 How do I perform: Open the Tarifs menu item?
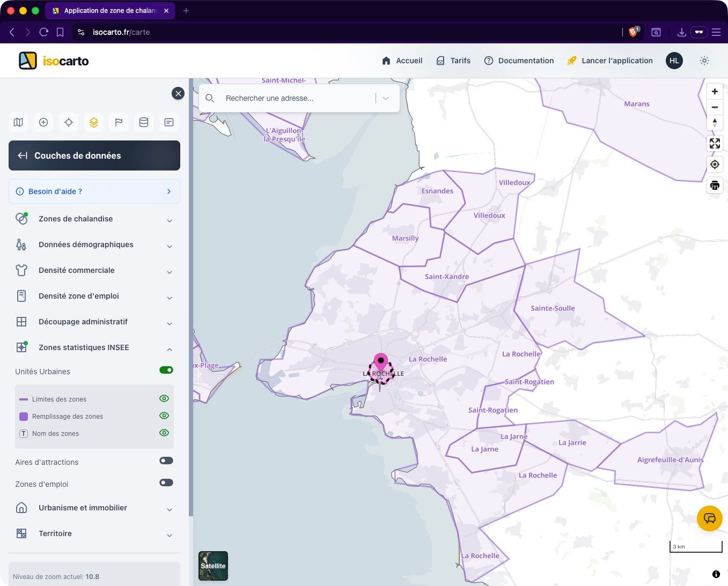(453, 61)
